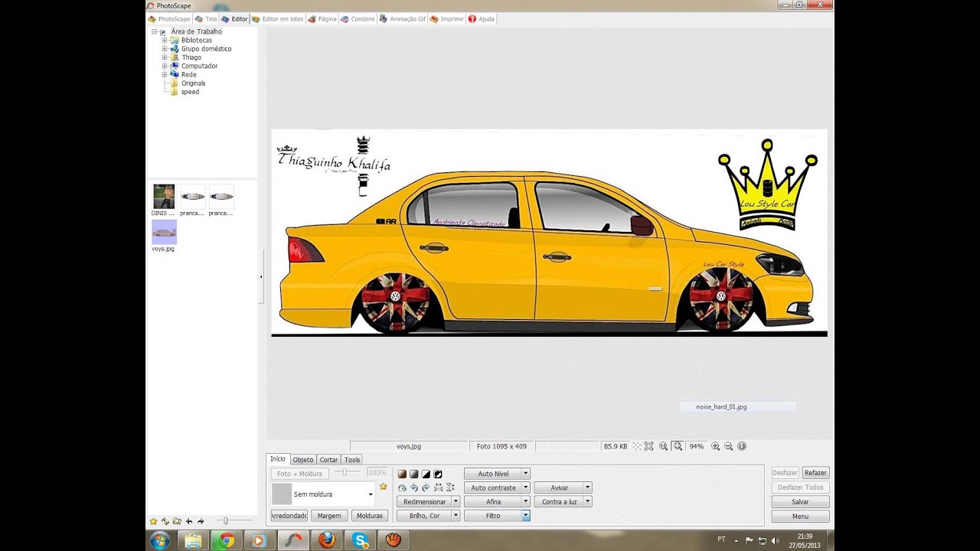The image size is (980, 551).
Task: Click the round info icon after zoom-out
Action: [742, 446]
